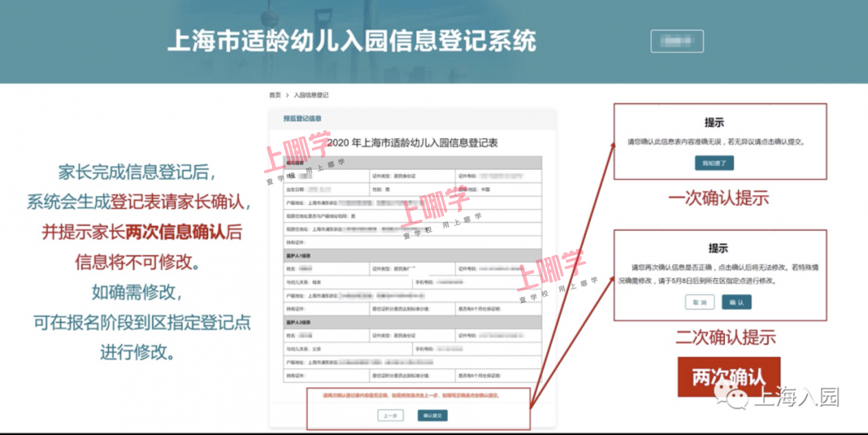The image size is (868, 435).
Task: Click 居住证积分是否达到标准分值 in 监护人1信息
Action: 412,309
